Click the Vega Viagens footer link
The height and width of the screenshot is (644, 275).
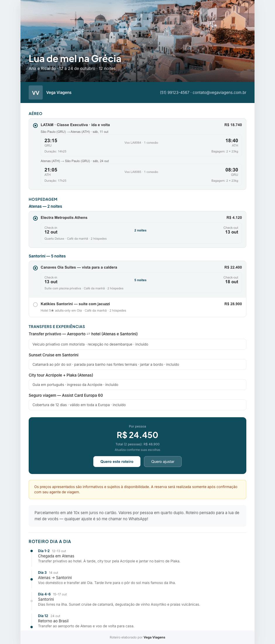pos(154,637)
